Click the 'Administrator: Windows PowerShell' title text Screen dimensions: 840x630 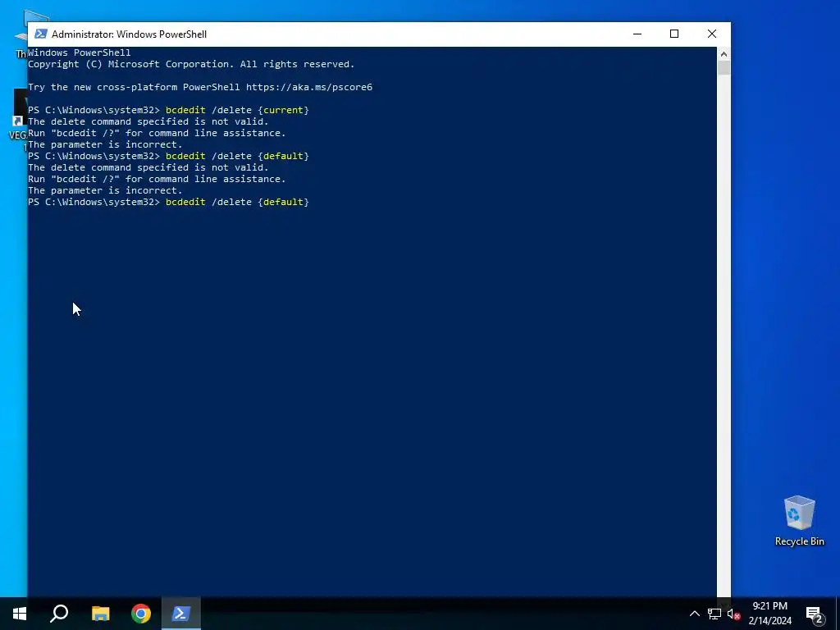tap(129, 34)
